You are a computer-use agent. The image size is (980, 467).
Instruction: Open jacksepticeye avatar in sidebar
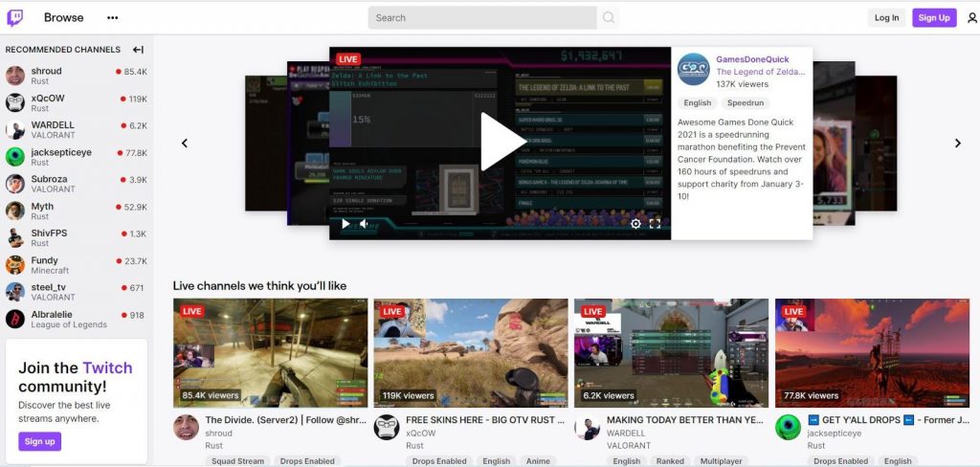click(x=15, y=156)
